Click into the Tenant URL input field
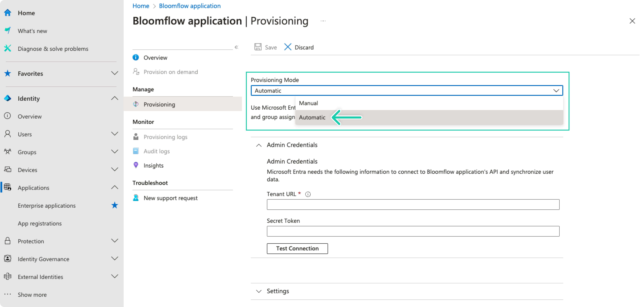The image size is (644, 307). tap(413, 204)
